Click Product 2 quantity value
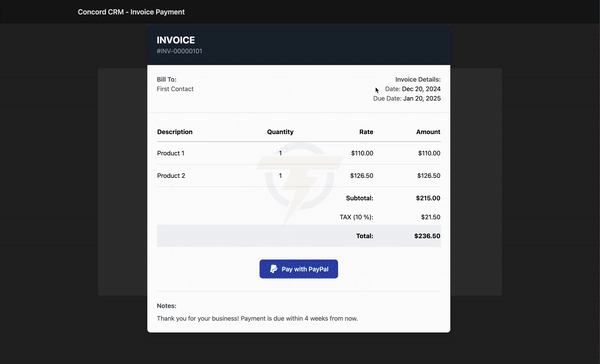 point(280,176)
